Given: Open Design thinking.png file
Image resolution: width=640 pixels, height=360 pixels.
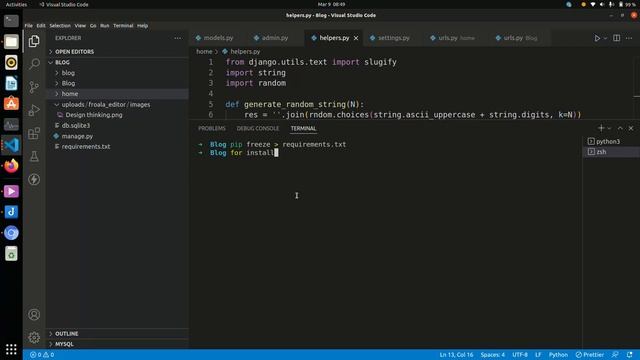Looking at the screenshot, I should [118, 115].
